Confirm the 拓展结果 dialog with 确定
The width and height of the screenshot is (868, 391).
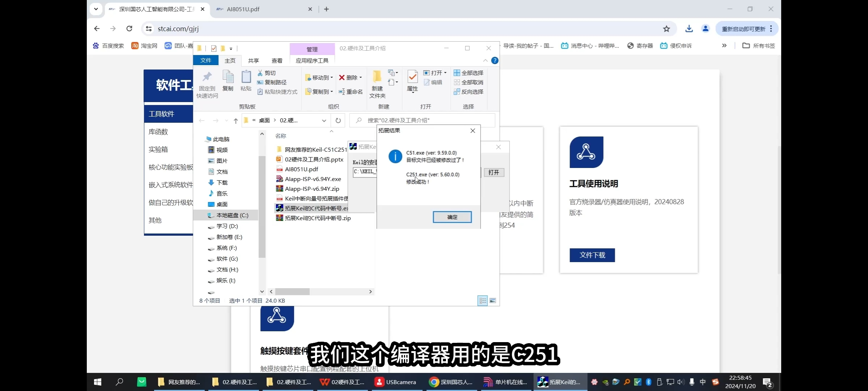452,217
